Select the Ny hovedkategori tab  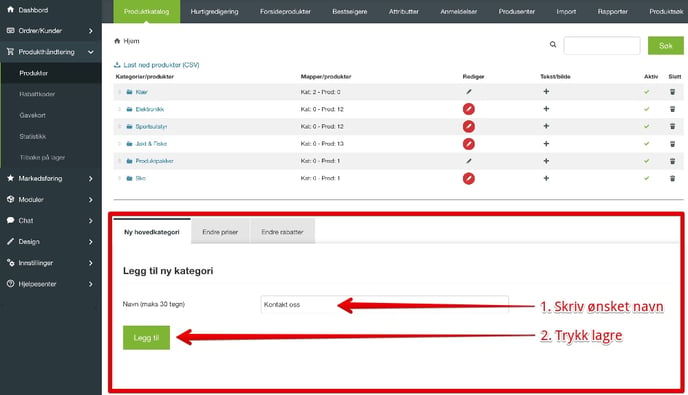pyautogui.click(x=152, y=231)
